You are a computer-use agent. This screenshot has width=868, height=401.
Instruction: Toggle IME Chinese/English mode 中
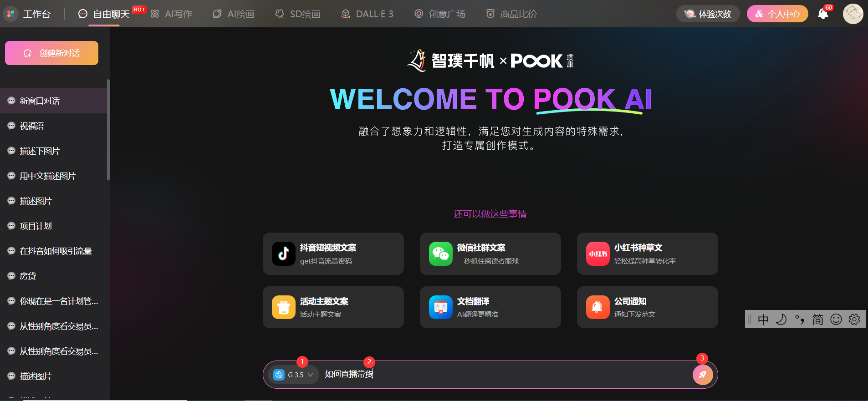[x=763, y=320]
